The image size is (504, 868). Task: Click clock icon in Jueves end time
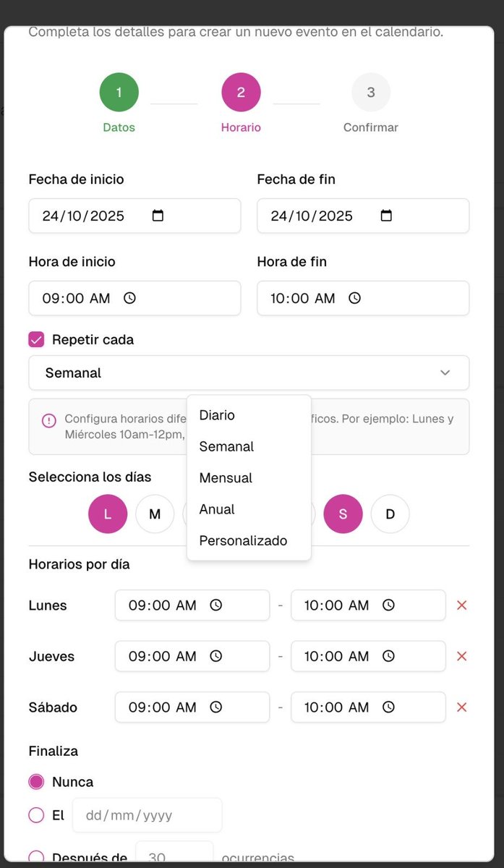click(x=388, y=656)
